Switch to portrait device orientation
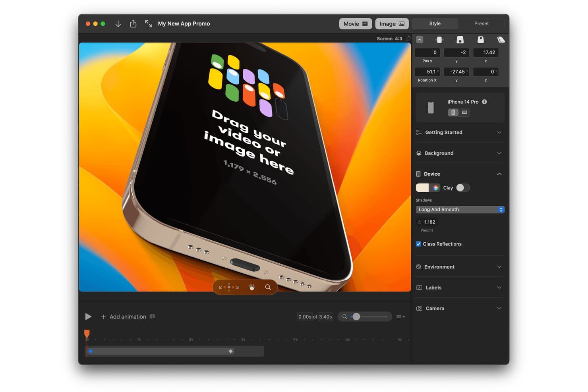Viewport: 588px width, 392px height. (x=453, y=112)
